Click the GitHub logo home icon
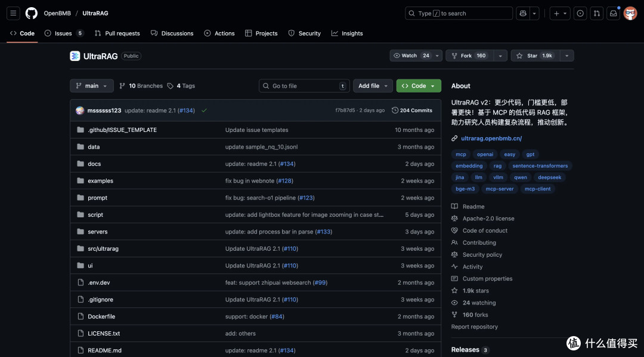This screenshot has height=357, width=644. point(31,13)
